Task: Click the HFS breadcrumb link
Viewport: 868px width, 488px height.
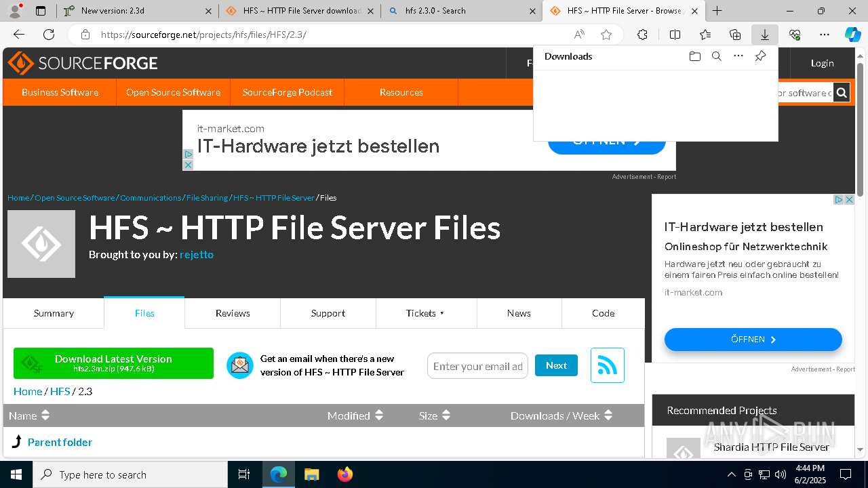Action: point(60,391)
